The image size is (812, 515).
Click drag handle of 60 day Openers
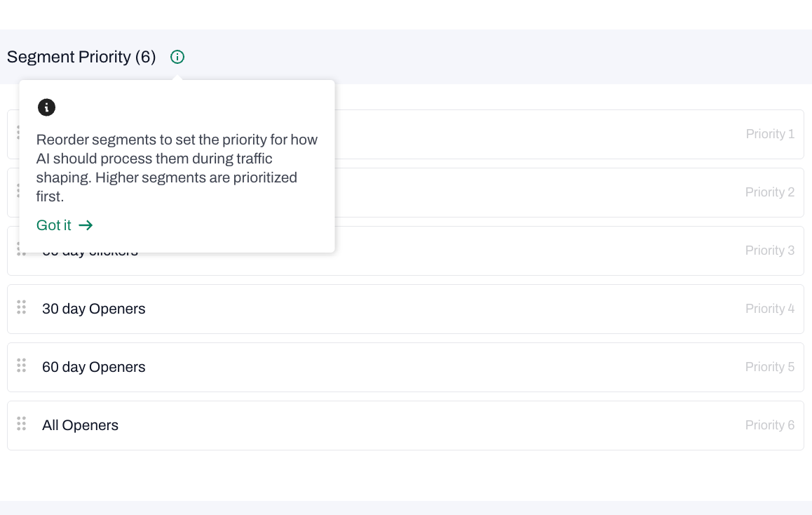click(21, 366)
